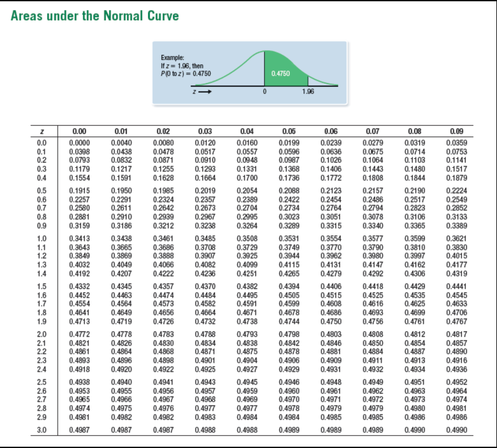The width and height of the screenshot is (497, 448).
Task: Click the table value 0.3621
Action: coord(457,239)
